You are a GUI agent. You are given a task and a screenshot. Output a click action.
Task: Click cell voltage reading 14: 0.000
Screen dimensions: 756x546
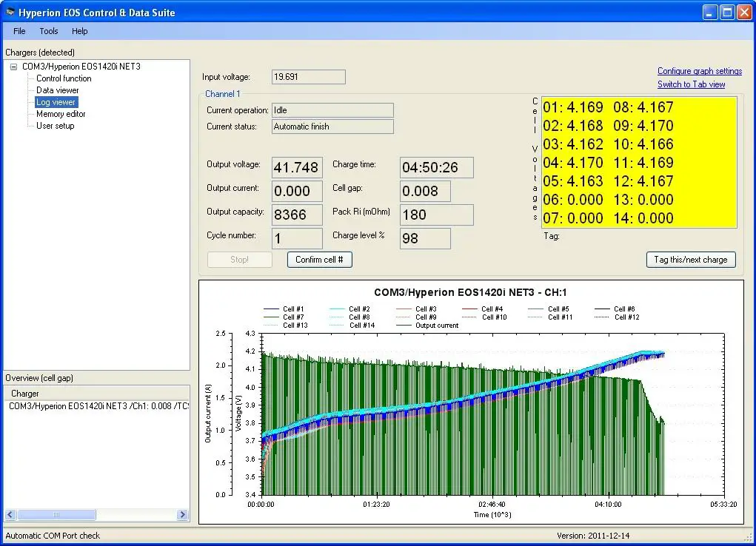coord(643,218)
